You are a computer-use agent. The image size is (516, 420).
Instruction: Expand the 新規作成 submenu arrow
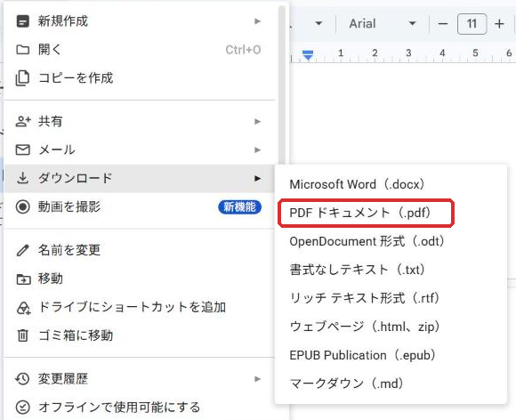[x=257, y=21]
